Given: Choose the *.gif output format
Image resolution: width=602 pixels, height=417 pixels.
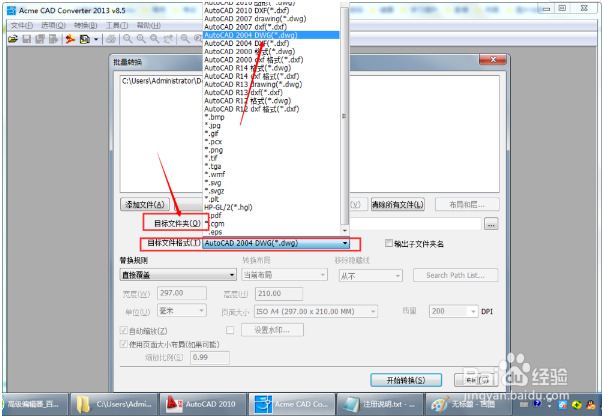Looking at the screenshot, I should [271, 134].
